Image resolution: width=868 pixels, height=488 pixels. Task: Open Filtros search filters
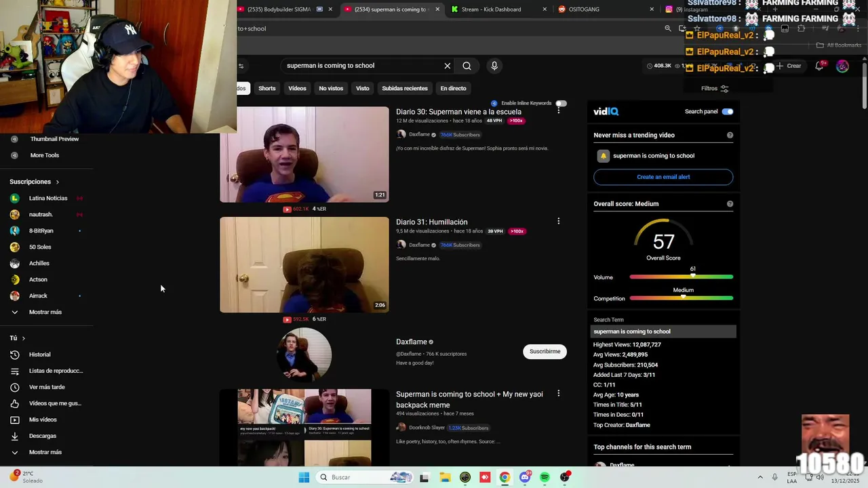[715, 88]
